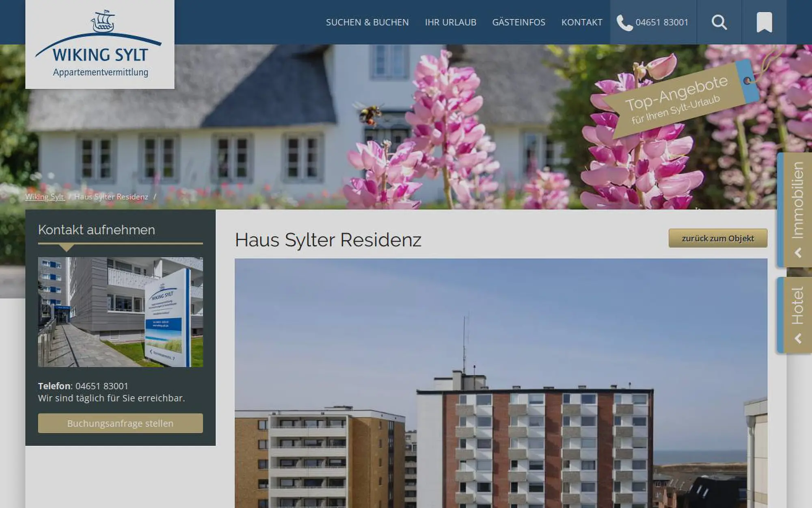Image resolution: width=812 pixels, height=508 pixels.
Task: Call the header number 04651 83001
Action: tap(662, 22)
